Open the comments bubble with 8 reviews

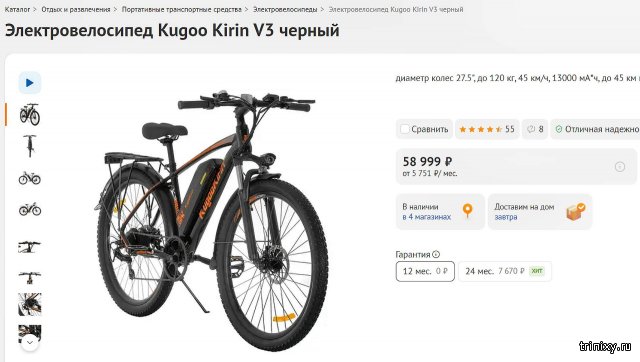coord(535,129)
